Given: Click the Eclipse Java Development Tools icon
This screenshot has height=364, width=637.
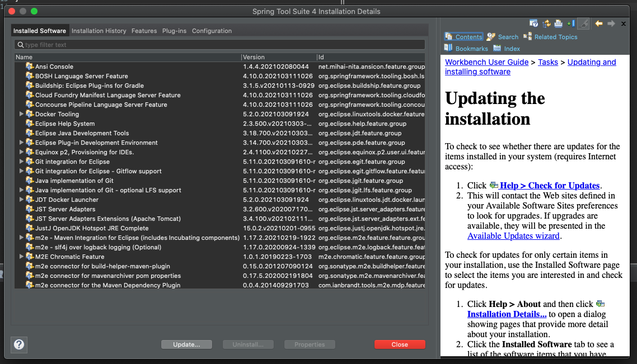Looking at the screenshot, I should click(30, 133).
